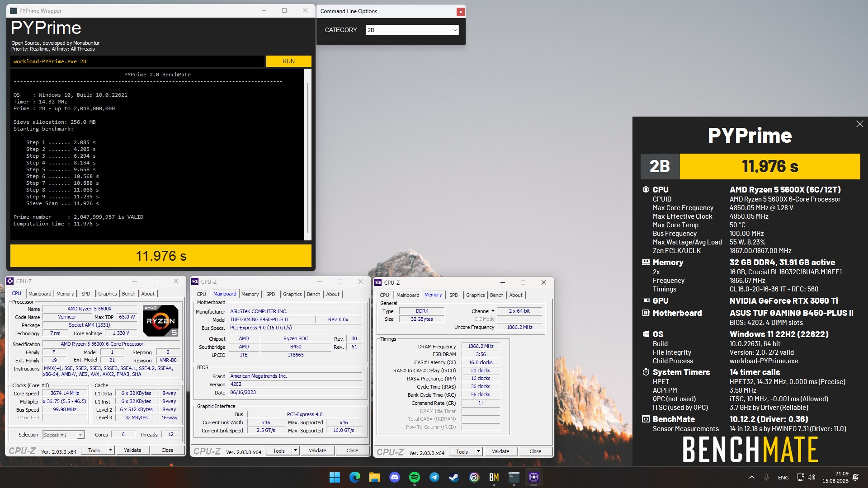Click the ASUSTeK COMPUTER INC. manufacturer field
868x488 pixels.
click(296, 311)
